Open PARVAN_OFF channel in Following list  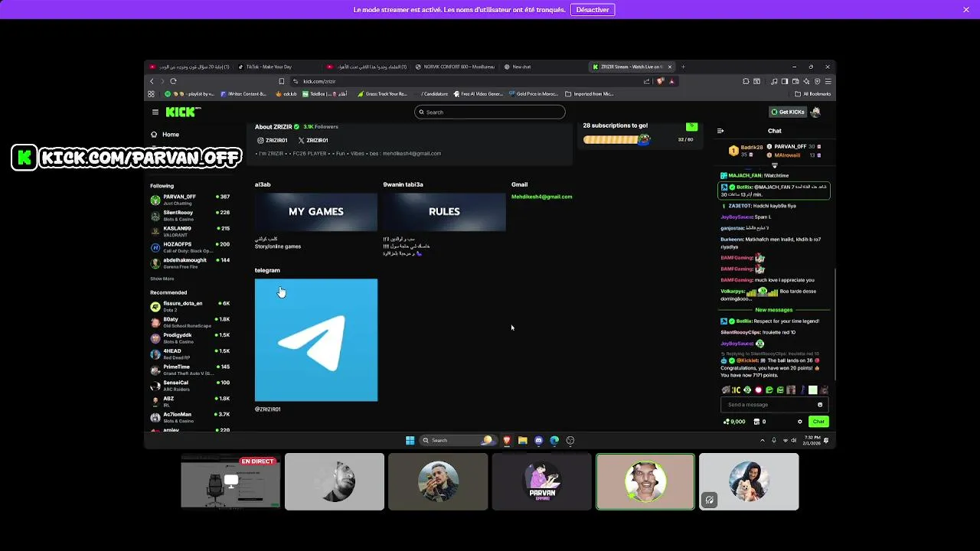[190, 200]
